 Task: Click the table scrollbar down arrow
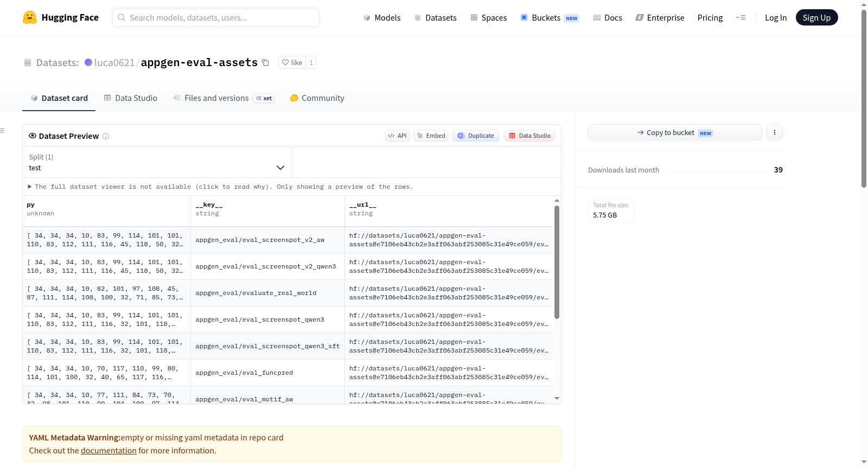click(557, 399)
